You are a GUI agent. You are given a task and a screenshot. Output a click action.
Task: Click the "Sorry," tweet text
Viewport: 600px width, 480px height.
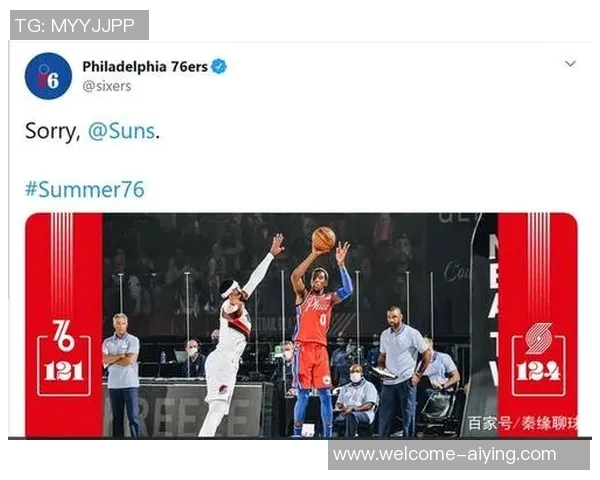52,131
